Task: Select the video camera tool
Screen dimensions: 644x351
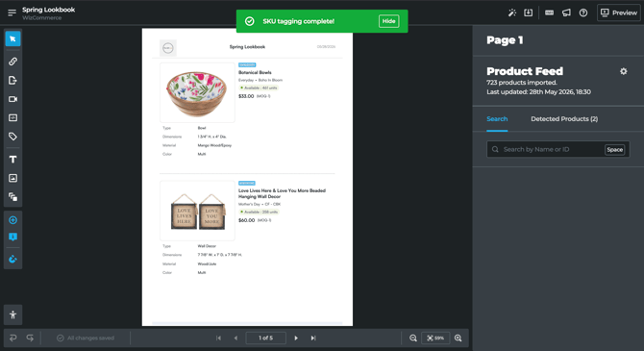Action: (x=12, y=99)
